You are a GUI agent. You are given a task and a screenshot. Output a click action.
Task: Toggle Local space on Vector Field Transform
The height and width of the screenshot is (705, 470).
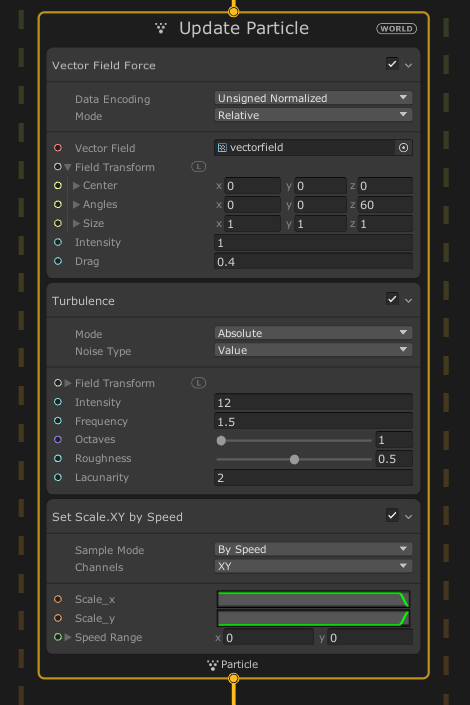coord(198,167)
